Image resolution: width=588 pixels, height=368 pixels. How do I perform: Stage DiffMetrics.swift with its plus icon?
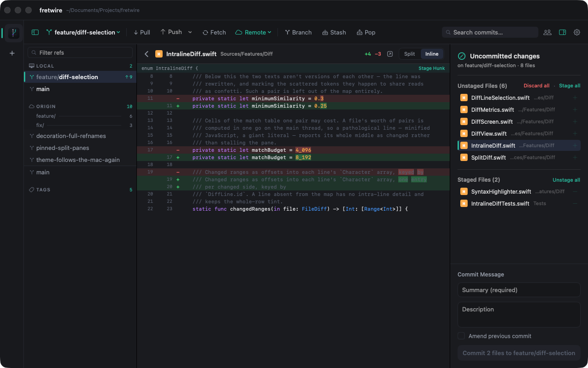pyautogui.click(x=575, y=109)
